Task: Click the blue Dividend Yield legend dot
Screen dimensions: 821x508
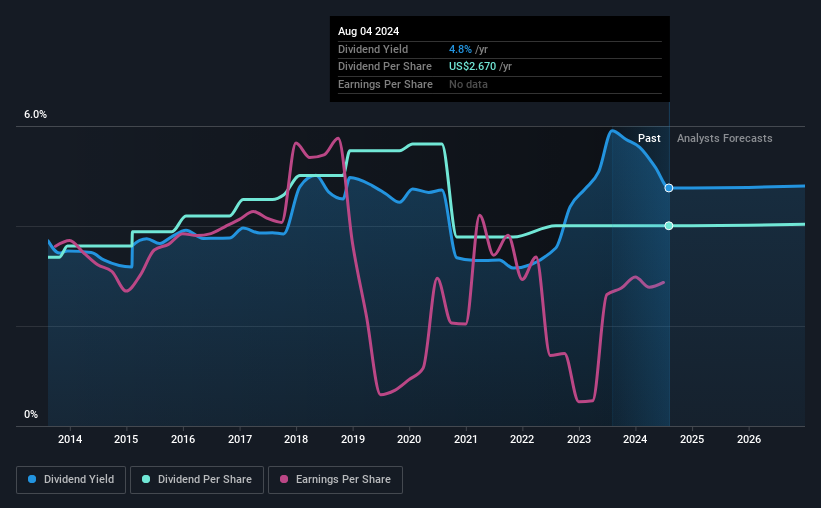Action: click(32, 479)
